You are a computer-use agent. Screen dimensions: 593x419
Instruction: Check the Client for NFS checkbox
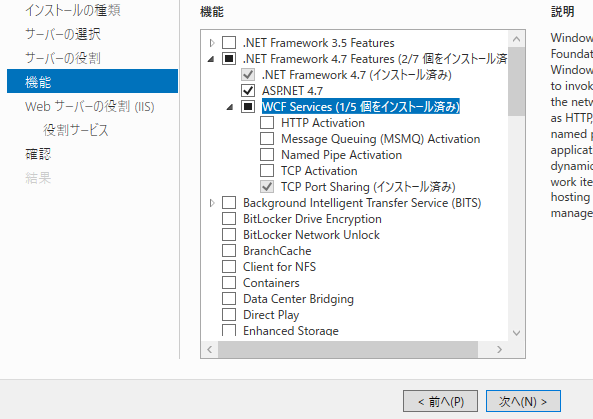229,266
